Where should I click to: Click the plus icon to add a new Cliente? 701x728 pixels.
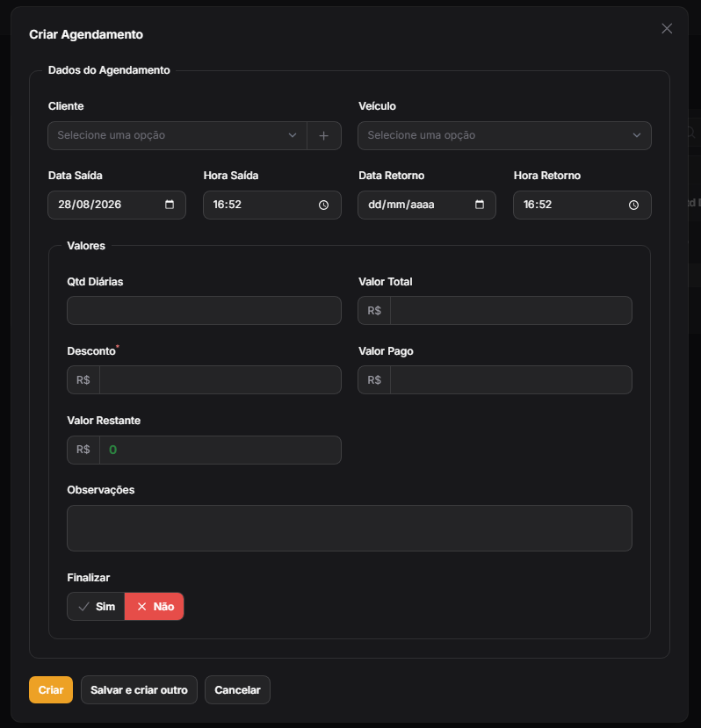point(324,135)
